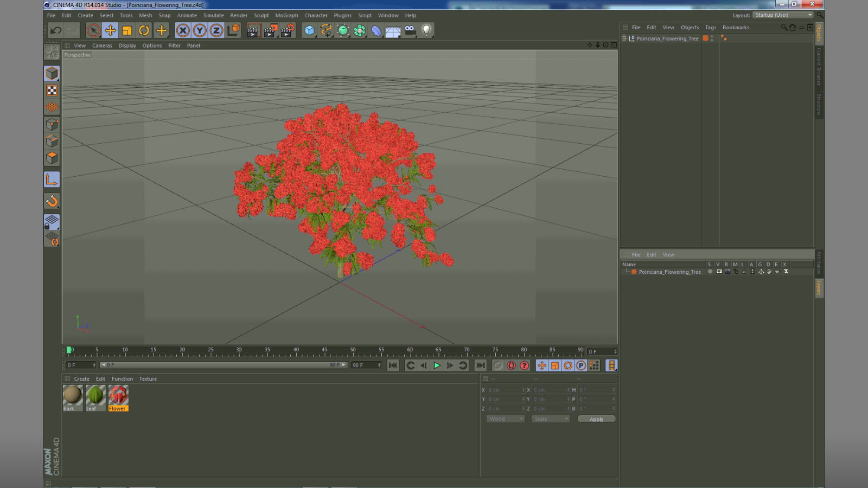Screen dimensions: 868x488
Task: Click Render to Picture Viewer icon
Action: click(x=270, y=30)
